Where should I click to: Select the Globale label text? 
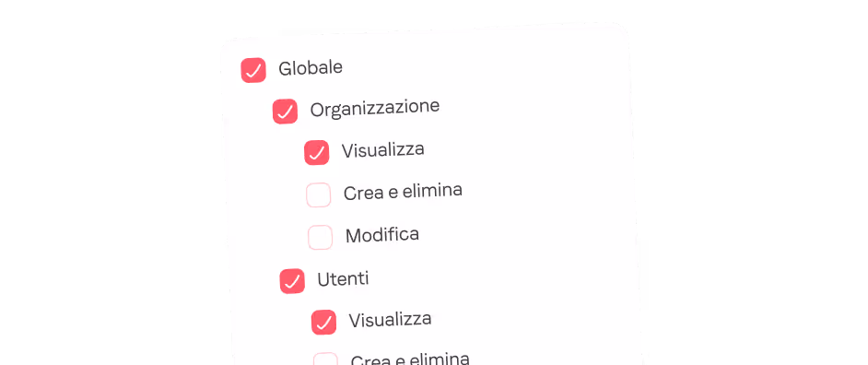[311, 67]
